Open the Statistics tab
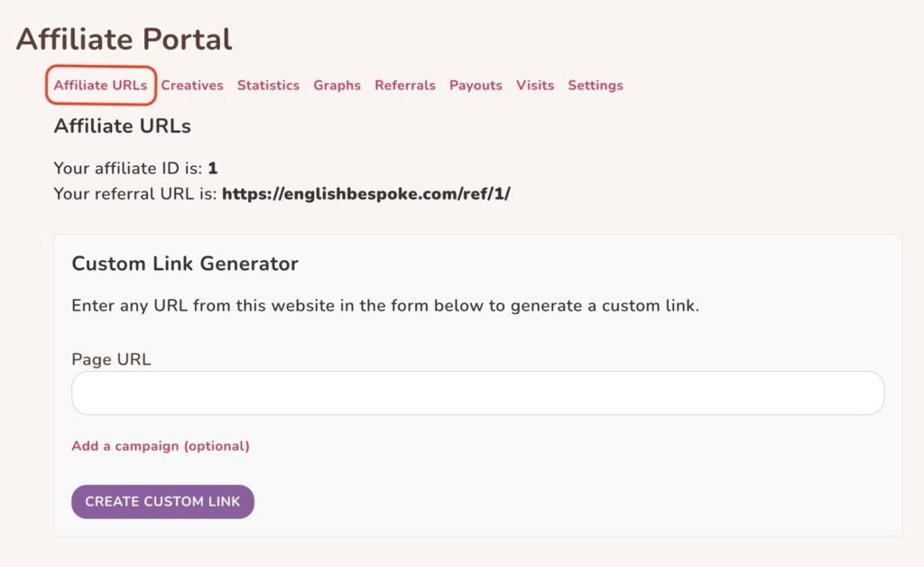924x567 pixels. coord(268,85)
